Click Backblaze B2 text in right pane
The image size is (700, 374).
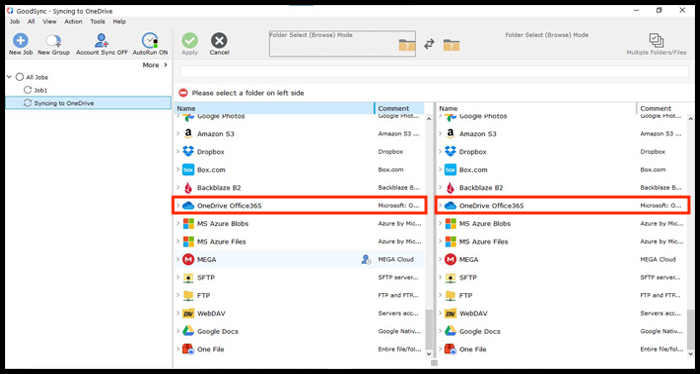point(481,188)
